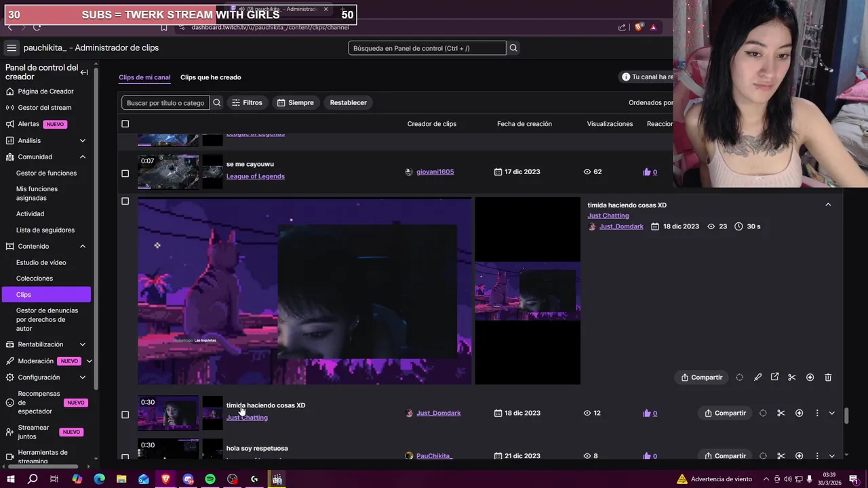Open Estudio de vídeo in sidebar

41,262
